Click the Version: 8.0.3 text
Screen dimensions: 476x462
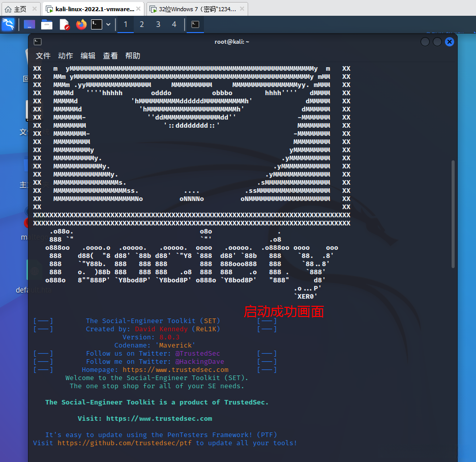click(151, 337)
